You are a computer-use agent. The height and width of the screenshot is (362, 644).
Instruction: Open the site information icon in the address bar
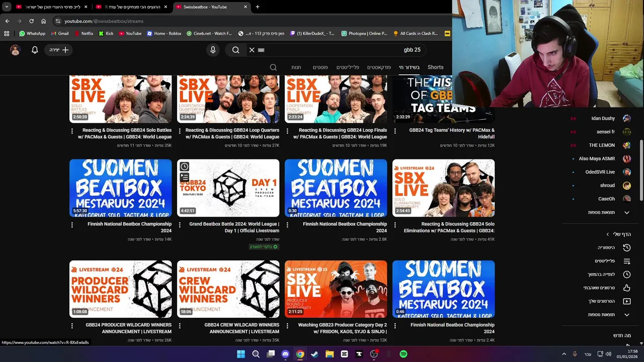point(58,21)
